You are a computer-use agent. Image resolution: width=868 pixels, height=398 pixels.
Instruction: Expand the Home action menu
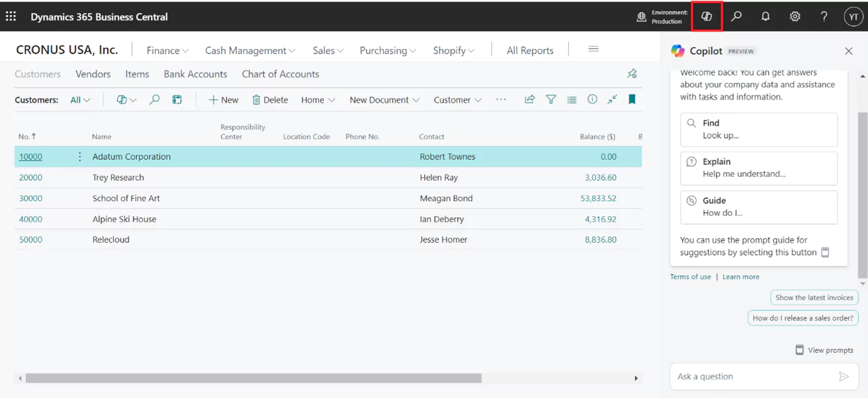[x=318, y=99]
